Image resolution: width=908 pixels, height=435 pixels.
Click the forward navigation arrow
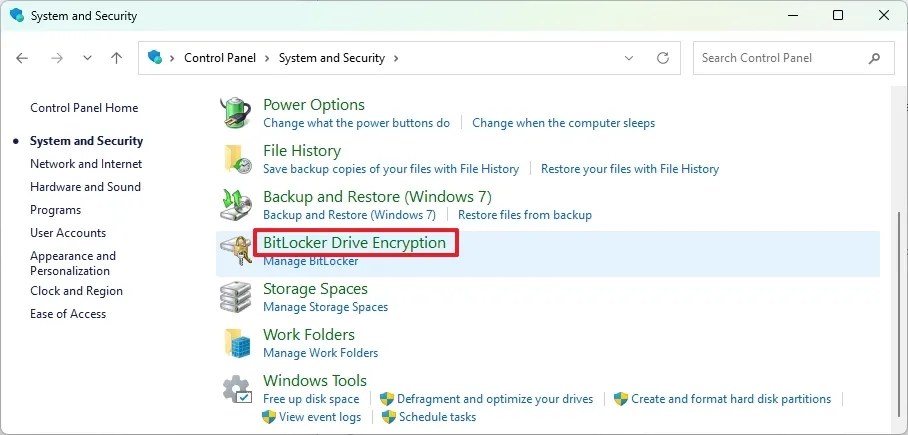tap(56, 58)
